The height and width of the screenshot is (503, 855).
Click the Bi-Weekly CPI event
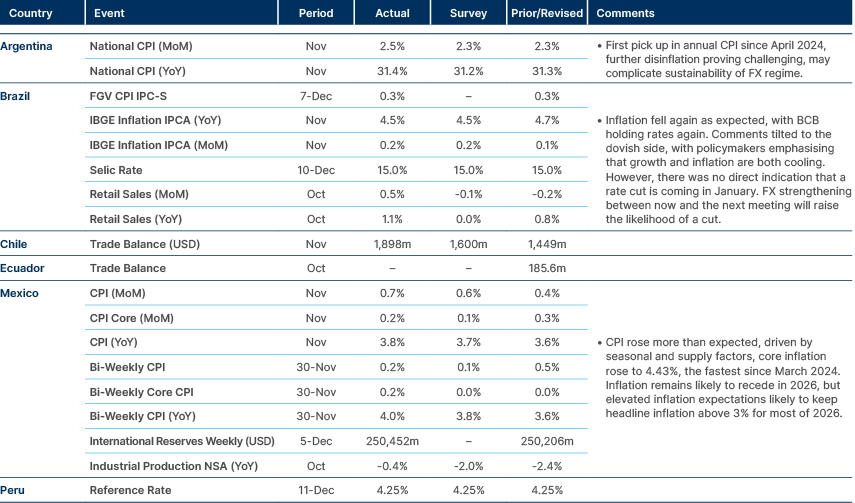pyautogui.click(x=127, y=367)
